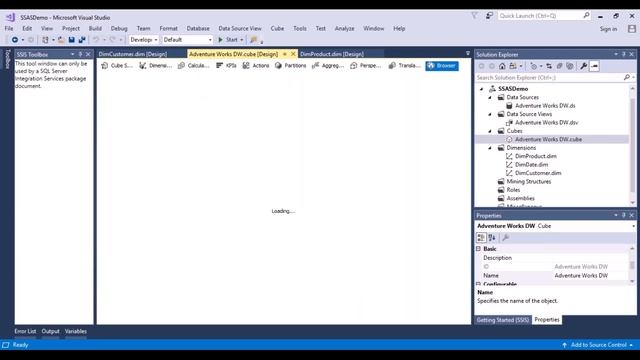Switch to Getting Started (SSIS) tab
Image resolution: width=640 pixels, height=360 pixels.
[502, 320]
